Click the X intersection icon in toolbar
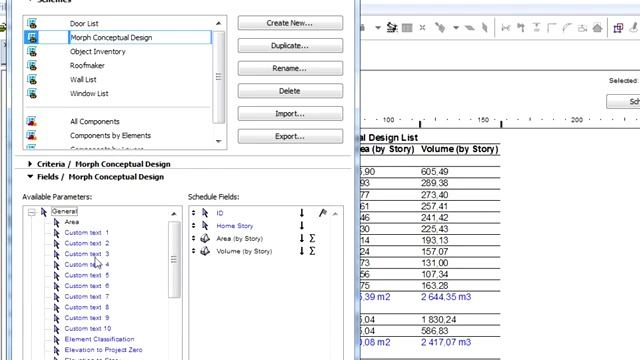Screen dimensions: 640x360 (x=422, y=28)
